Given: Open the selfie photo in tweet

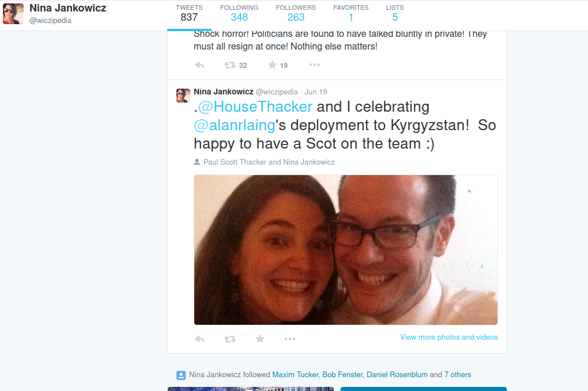Looking at the screenshot, I should (346, 250).
